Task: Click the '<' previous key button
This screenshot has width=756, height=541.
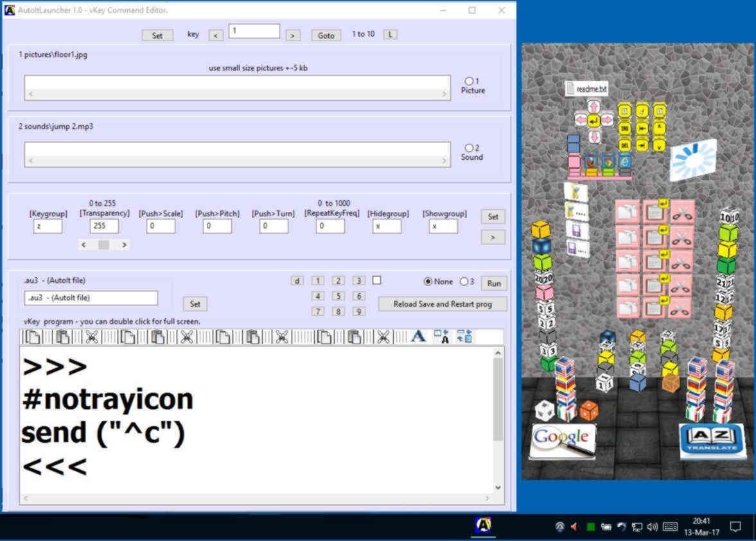Action: click(216, 35)
